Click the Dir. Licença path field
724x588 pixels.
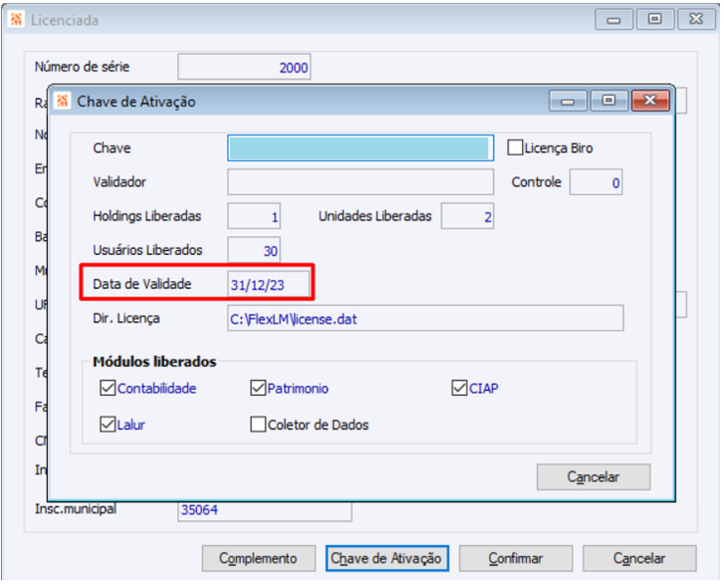click(x=425, y=318)
